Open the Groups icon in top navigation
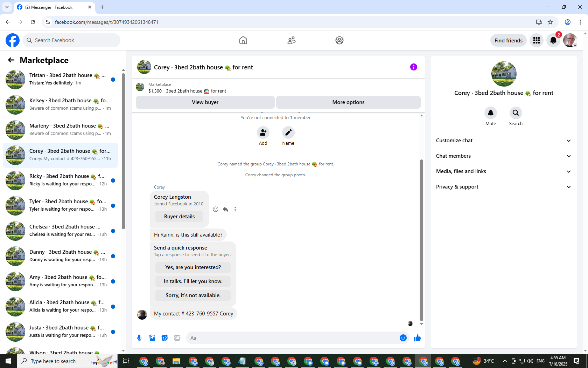The image size is (588, 368). [x=339, y=40]
